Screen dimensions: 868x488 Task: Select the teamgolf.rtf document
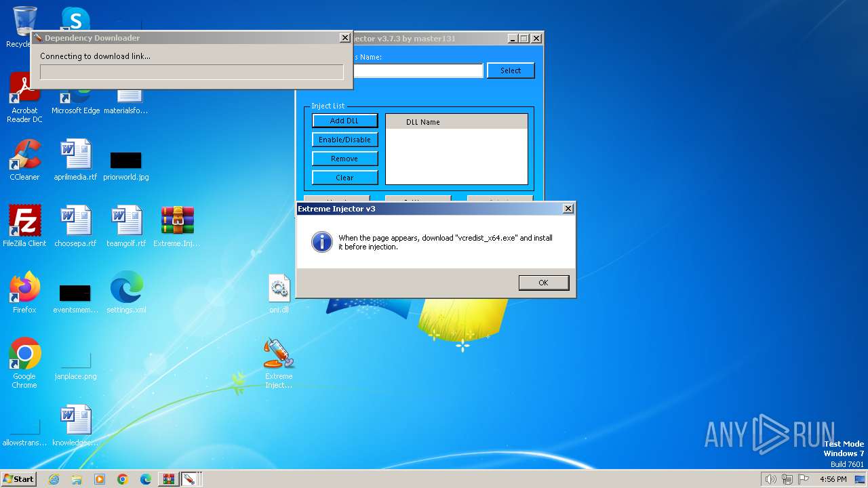point(126,227)
